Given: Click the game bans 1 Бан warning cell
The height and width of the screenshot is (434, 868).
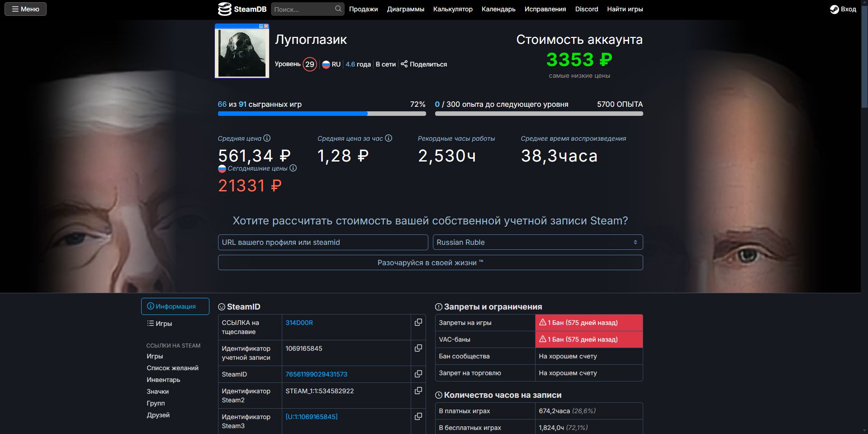Looking at the screenshot, I should pyautogui.click(x=589, y=323).
